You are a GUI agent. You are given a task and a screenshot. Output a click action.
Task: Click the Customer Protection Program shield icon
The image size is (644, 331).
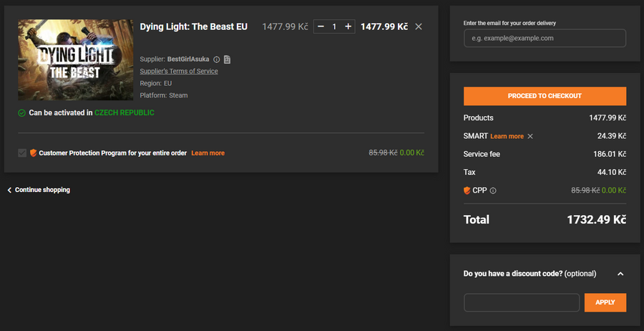33,153
